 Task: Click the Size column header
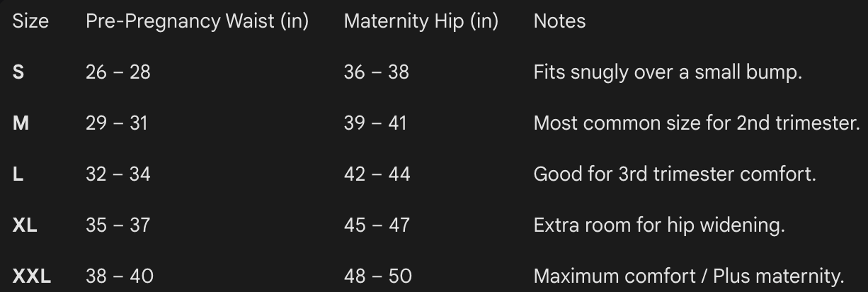pyautogui.click(x=30, y=21)
